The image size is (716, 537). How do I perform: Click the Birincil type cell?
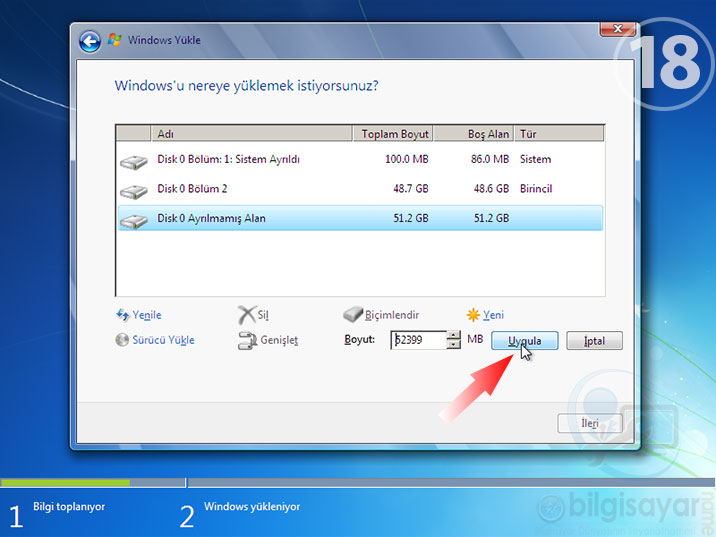536,189
